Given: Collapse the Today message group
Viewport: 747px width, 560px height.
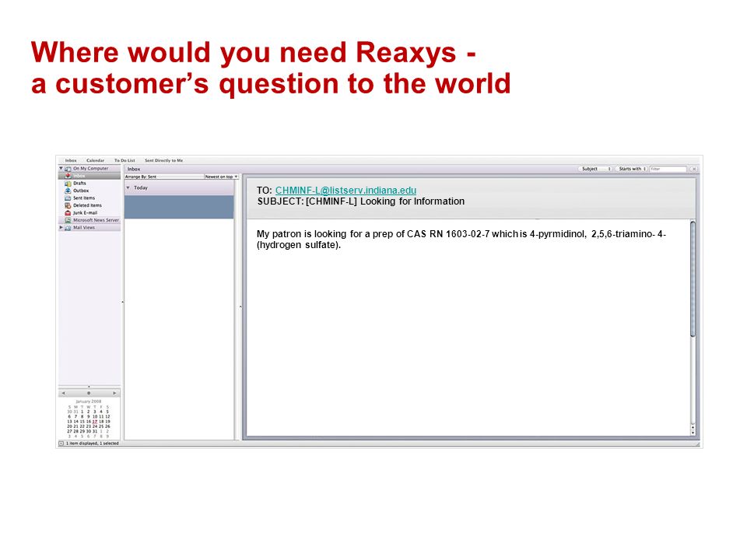Looking at the screenshot, I should tap(128, 188).
